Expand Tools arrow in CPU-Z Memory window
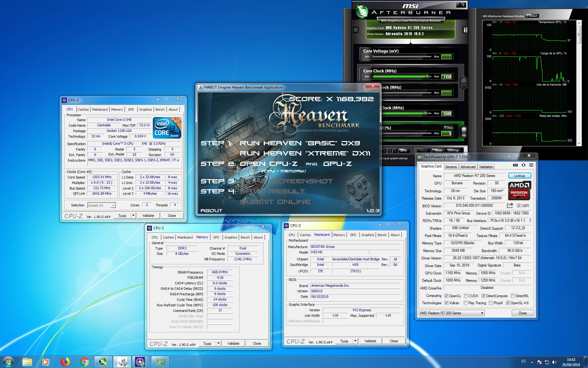Screen dimensions: 588x368 point(218,343)
